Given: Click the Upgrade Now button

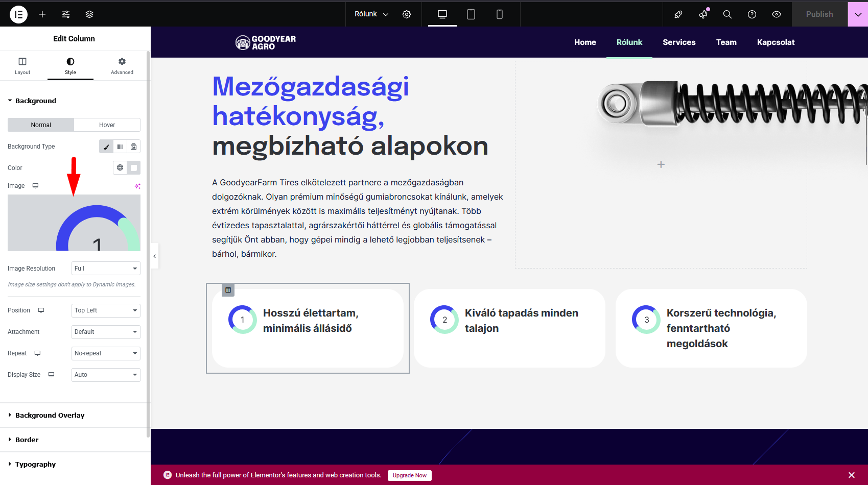Looking at the screenshot, I should pyautogui.click(x=409, y=475).
